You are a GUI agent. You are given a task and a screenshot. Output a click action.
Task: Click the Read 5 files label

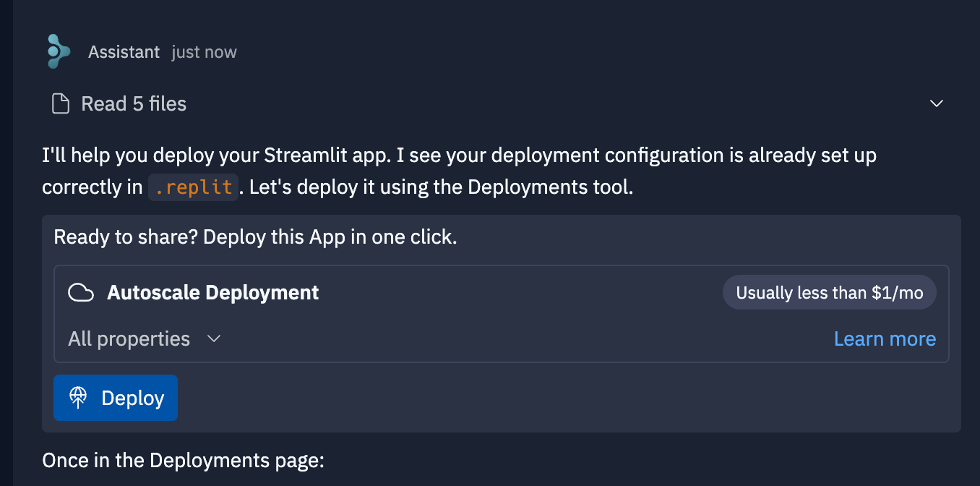(x=134, y=104)
